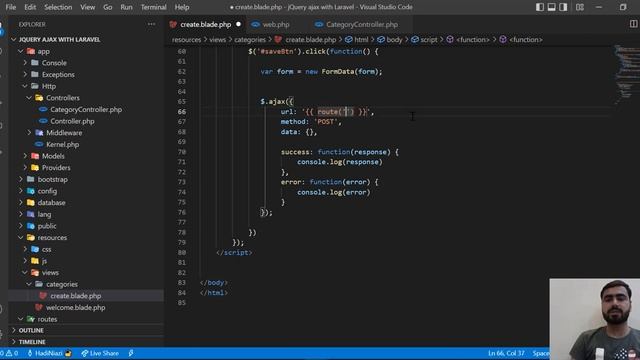This screenshot has height=360, width=640.
Task: Toggle panel layout icon in title bar
Action: click(551, 7)
